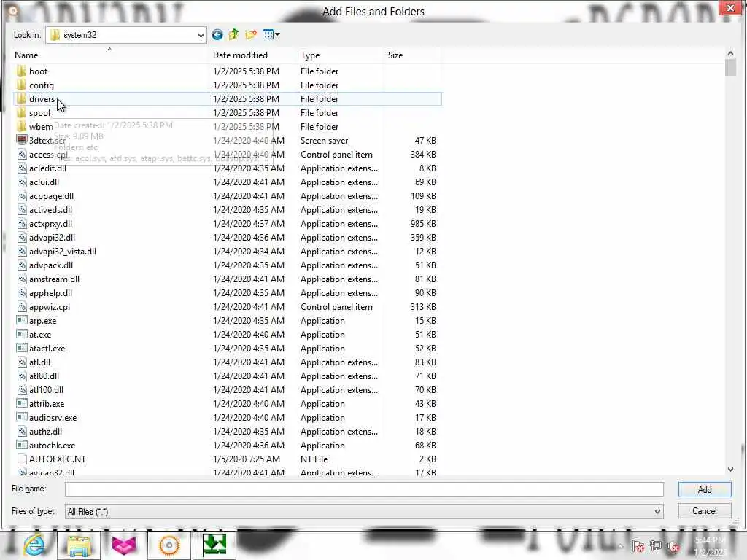The width and height of the screenshot is (747, 560).
Task: Select advapi32_vista.dll in the file list
Action: pos(63,251)
